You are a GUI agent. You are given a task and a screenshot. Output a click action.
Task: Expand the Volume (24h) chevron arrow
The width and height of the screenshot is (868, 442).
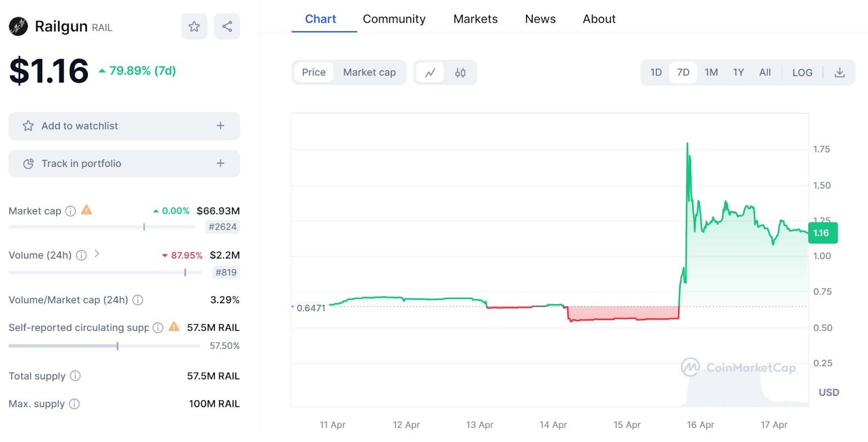(97, 253)
